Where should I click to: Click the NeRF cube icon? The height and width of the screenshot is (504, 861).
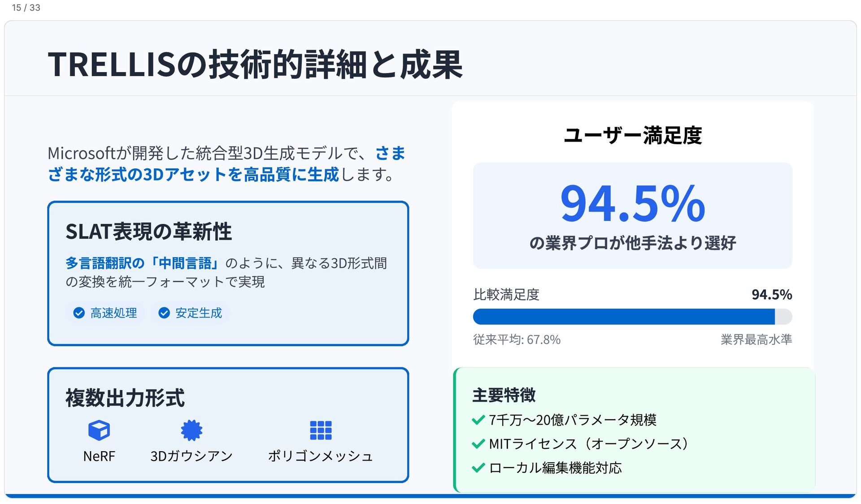pyautogui.click(x=99, y=431)
